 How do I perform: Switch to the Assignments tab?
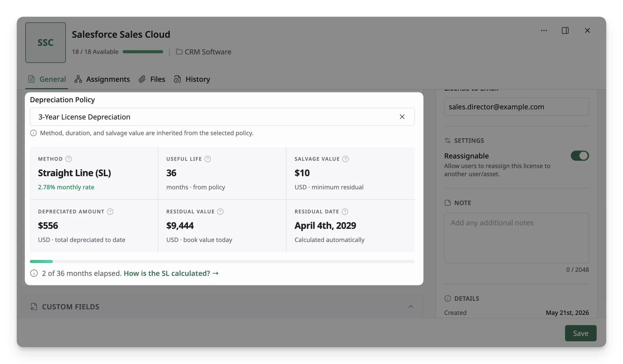[102, 79]
